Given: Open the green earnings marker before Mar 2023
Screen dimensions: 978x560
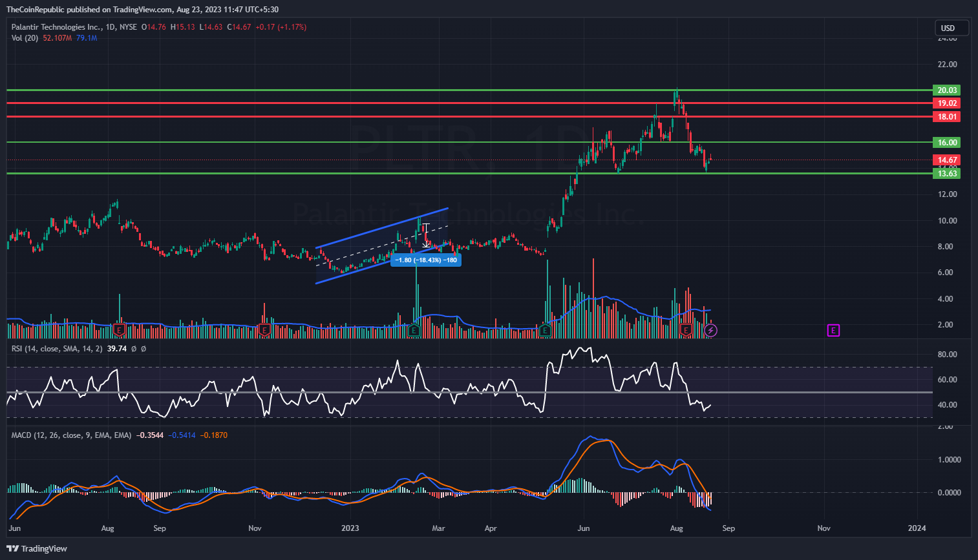Looking at the screenshot, I should pos(414,330).
